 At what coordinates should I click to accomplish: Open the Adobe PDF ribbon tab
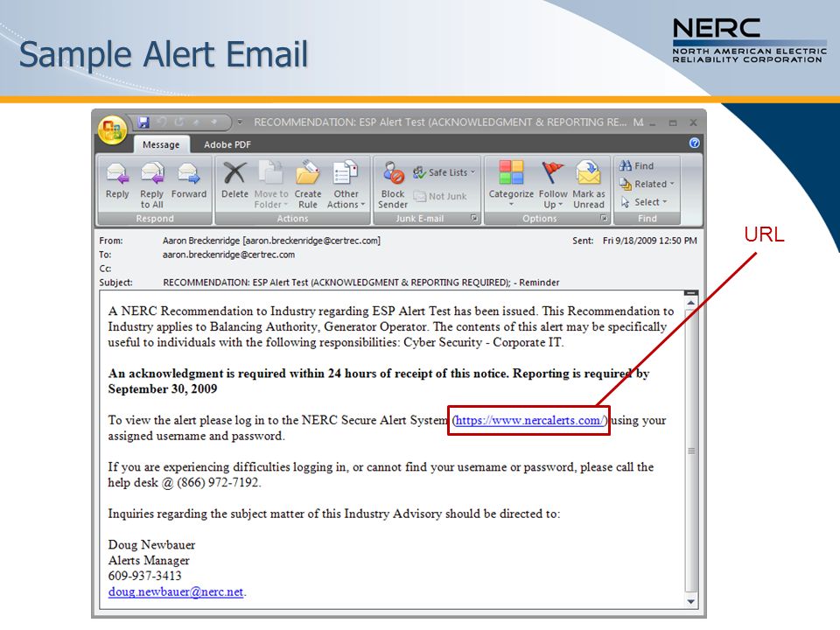[227, 144]
